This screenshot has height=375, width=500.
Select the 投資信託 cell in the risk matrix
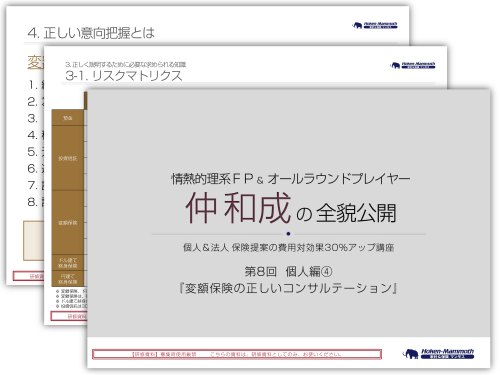68,158
